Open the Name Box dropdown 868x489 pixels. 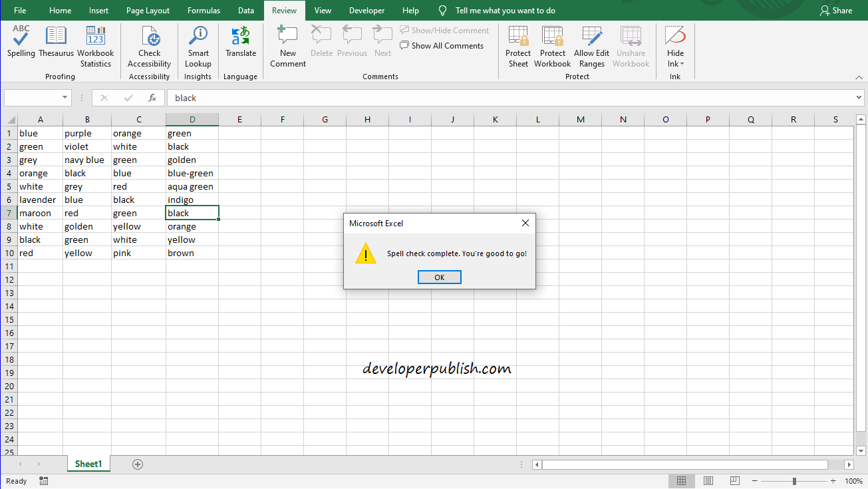coord(65,97)
